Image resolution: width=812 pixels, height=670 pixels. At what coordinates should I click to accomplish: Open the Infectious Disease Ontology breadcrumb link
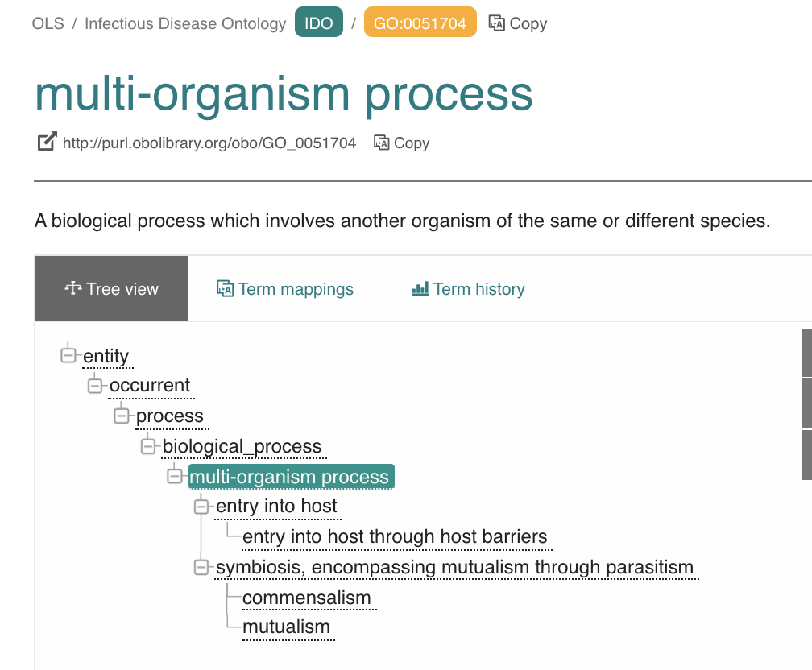[185, 23]
